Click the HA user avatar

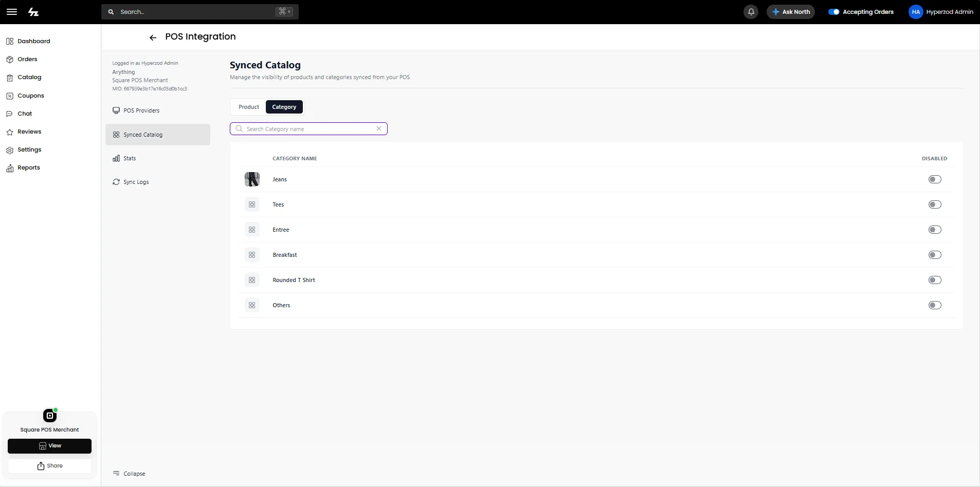[x=916, y=12]
